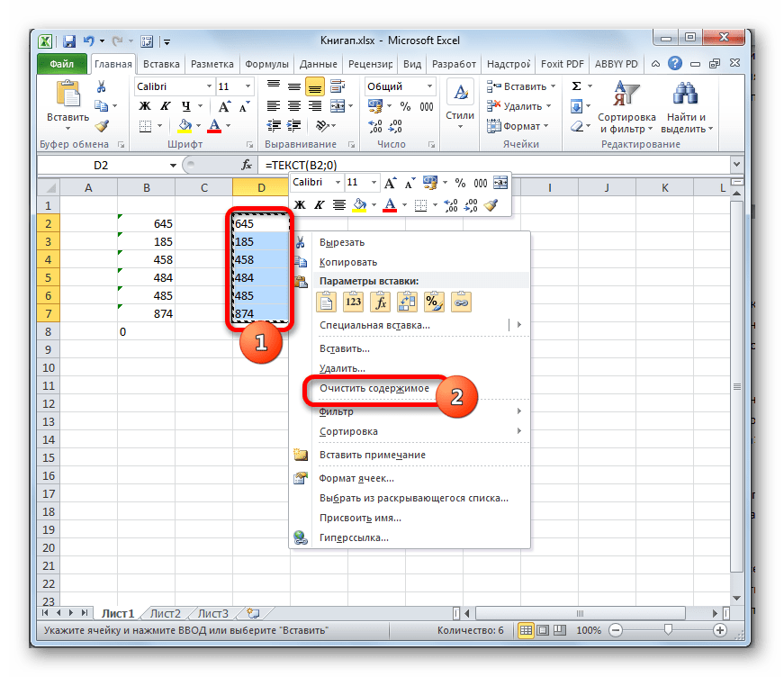Toggle wrap text button in ribbon
The width and height of the screenshot is (784, 677).
coord(338,86)
